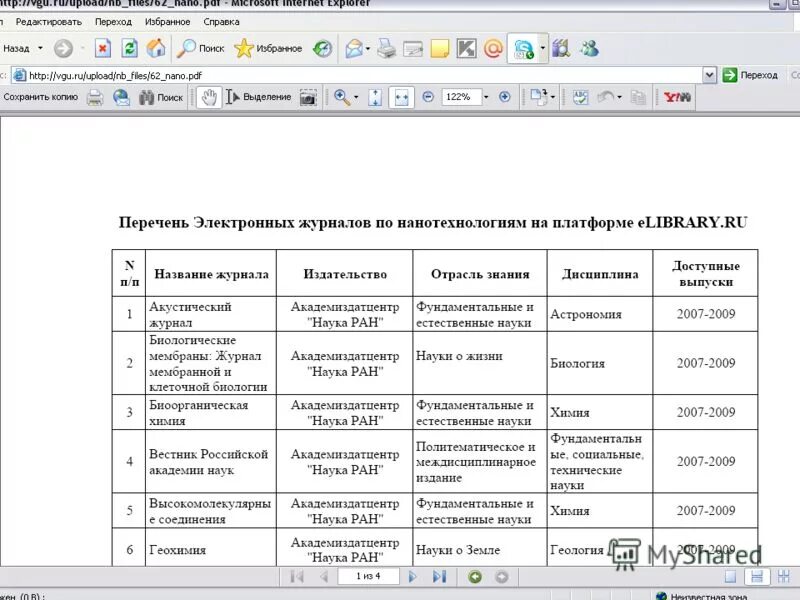Image resolution: width=800 pixels, height=600 pixels.
Task: Click the yellow sticky note icon
Action: 440,48
